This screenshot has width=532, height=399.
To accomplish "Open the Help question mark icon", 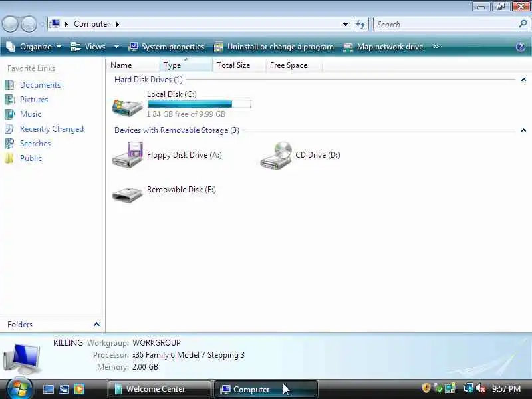I will point(521,47).
